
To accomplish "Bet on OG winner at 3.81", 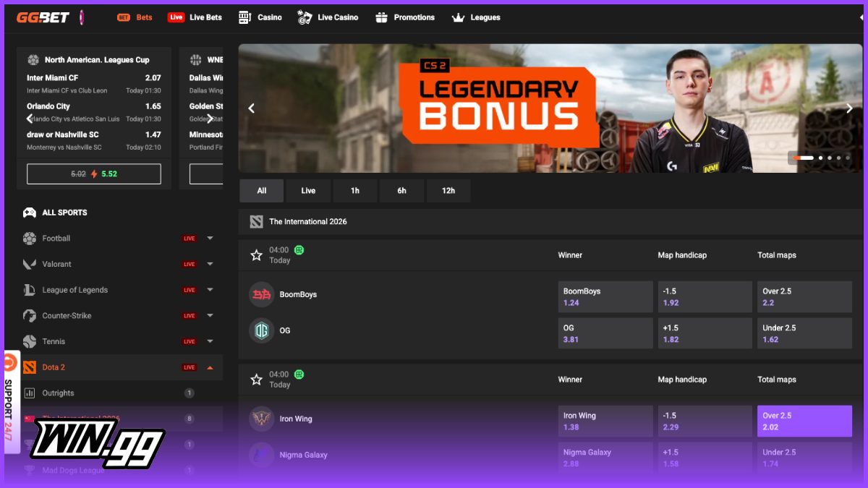I will point(605,333).
